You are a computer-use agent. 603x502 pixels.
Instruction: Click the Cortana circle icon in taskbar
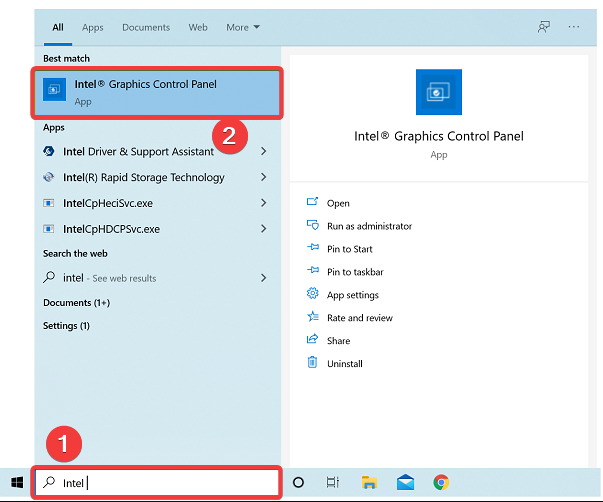pos(298,482)
